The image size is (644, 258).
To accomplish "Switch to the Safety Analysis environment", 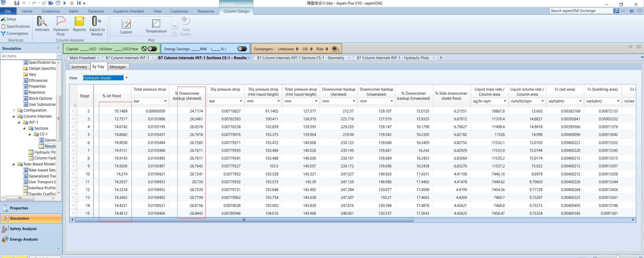I will tap(31, 229).
